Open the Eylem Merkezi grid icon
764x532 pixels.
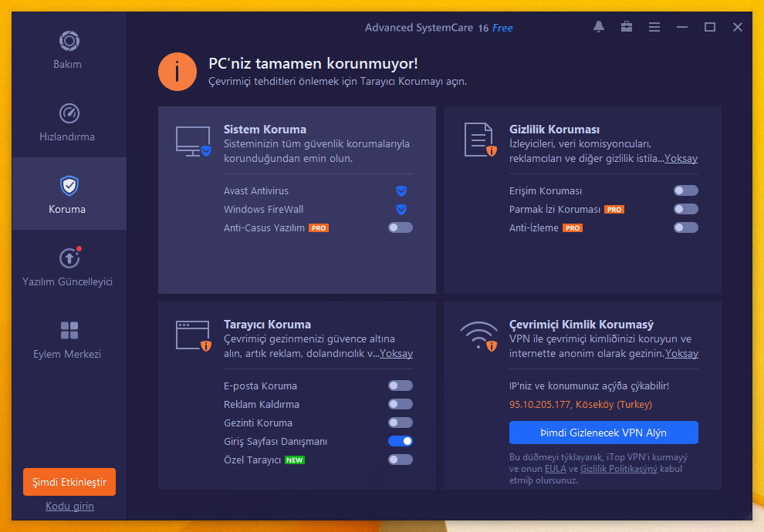69,330
